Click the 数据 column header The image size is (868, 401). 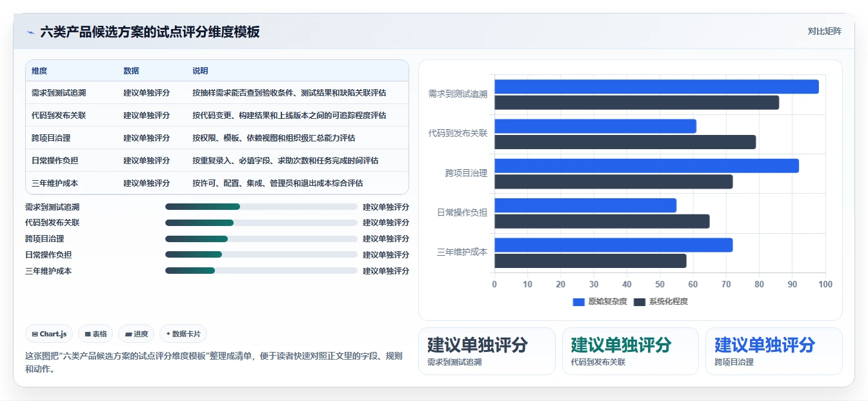pos(131,71)
